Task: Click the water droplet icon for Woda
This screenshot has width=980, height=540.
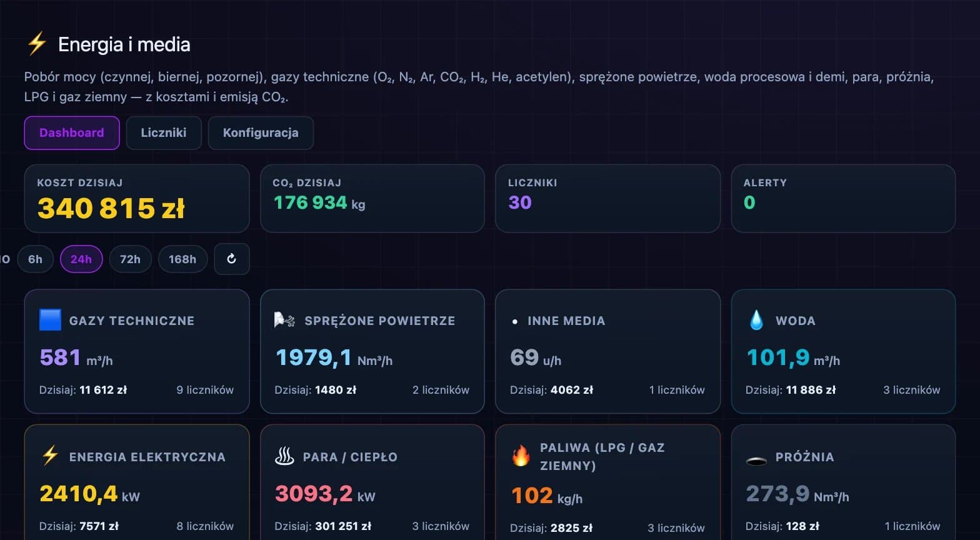Action: pos(756,320)
